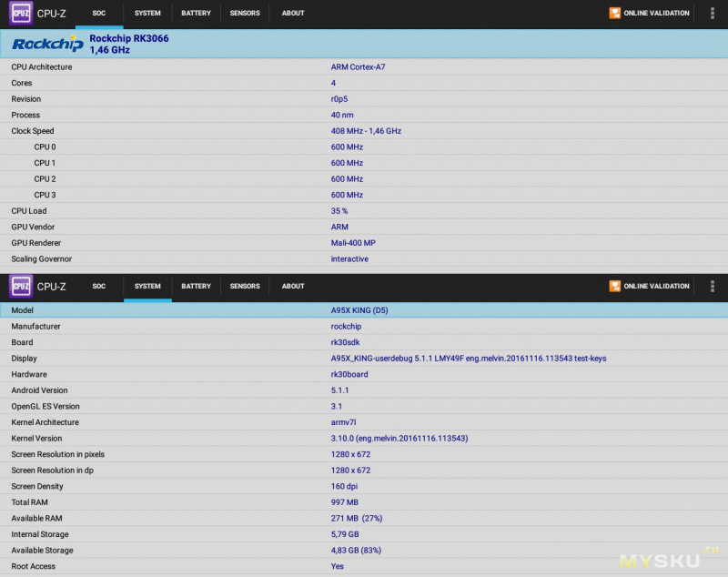Open ABOUT tab in upper bar
Viewport: 728px width, 577px height.
(293, 13)
